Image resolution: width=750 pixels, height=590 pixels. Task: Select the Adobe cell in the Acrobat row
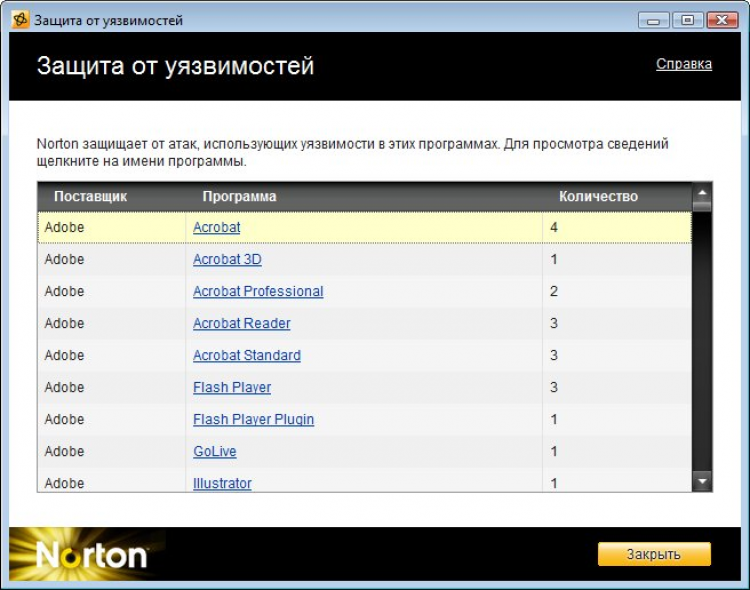click(64, 227)
